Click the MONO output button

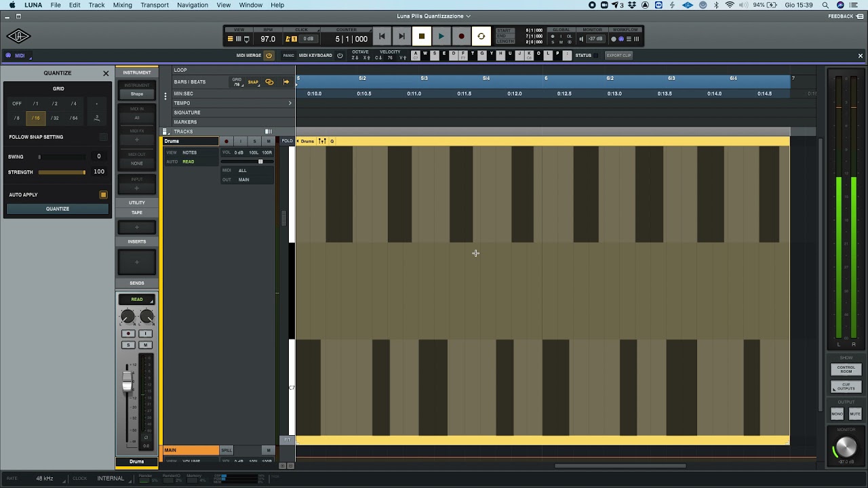[837, 413]
